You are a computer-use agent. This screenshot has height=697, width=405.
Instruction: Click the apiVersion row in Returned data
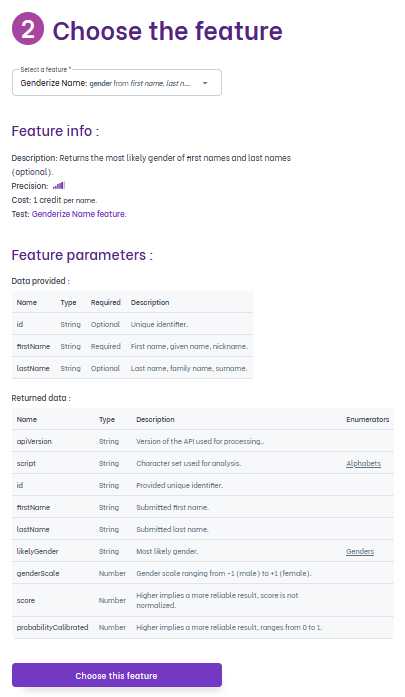click(203, 441)
